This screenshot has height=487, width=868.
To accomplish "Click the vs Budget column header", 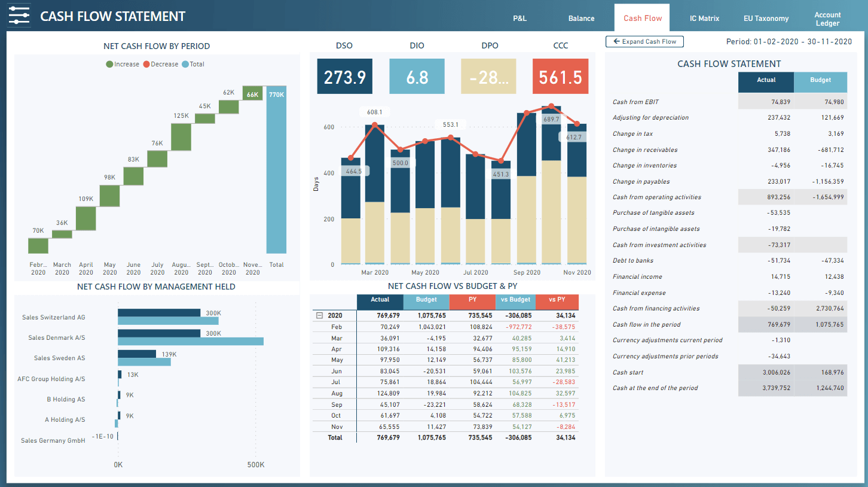I will tap(515, 300).
